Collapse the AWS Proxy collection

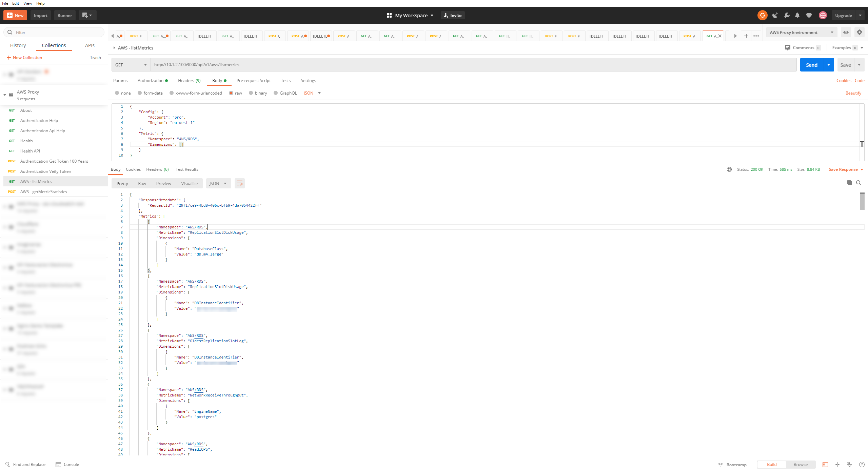click(5, 95)
